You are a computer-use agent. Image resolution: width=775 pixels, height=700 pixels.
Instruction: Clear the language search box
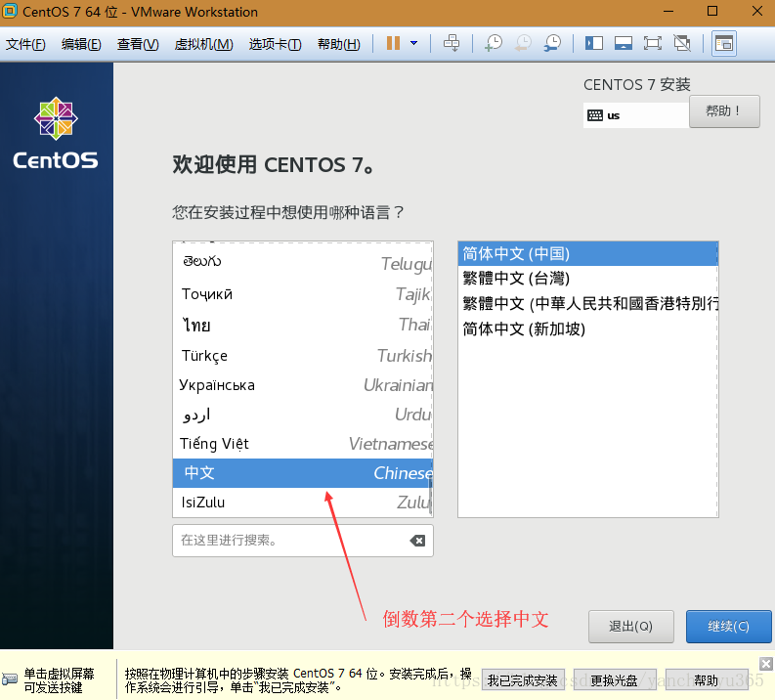point(417,541)
